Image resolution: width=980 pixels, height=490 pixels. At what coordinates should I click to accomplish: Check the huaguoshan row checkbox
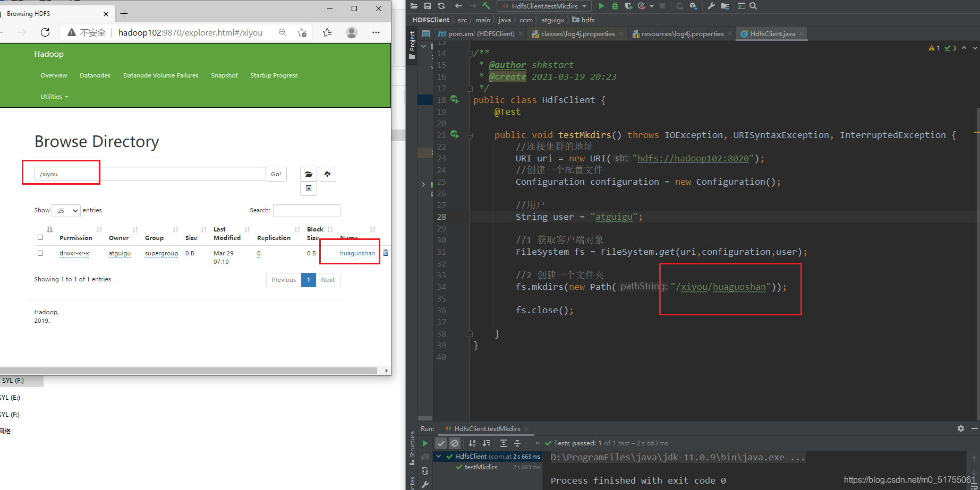pos(40,253)
